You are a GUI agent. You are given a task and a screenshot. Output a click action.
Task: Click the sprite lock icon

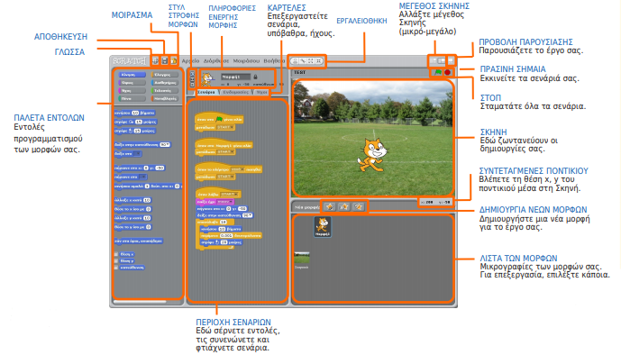coord(255,77)
